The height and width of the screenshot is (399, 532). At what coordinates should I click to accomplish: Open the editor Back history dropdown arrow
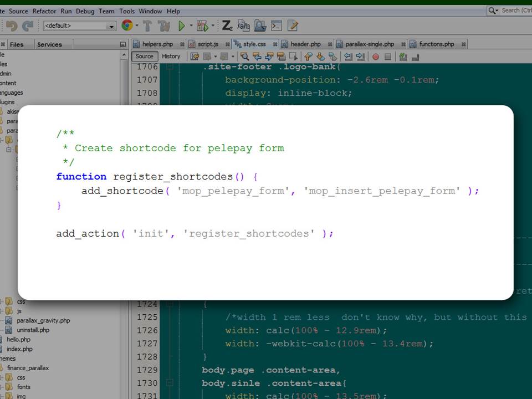[x=216, y=57]
